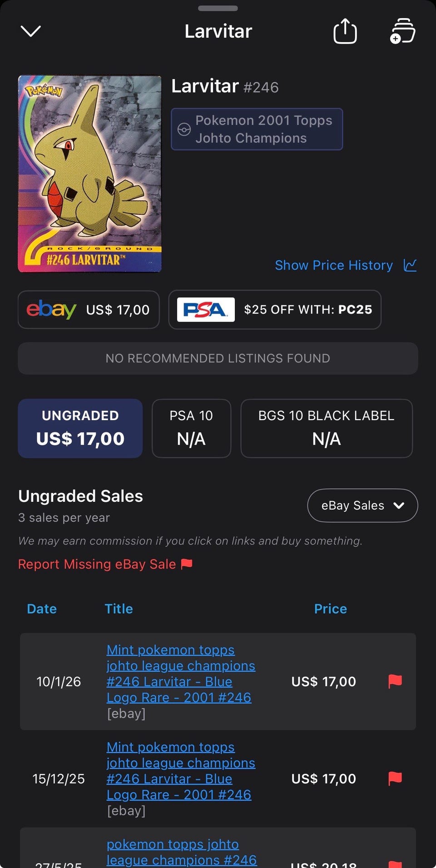
Task: Open the eBay US$ 17,00 listing button
Action: [x=89, y=309]
